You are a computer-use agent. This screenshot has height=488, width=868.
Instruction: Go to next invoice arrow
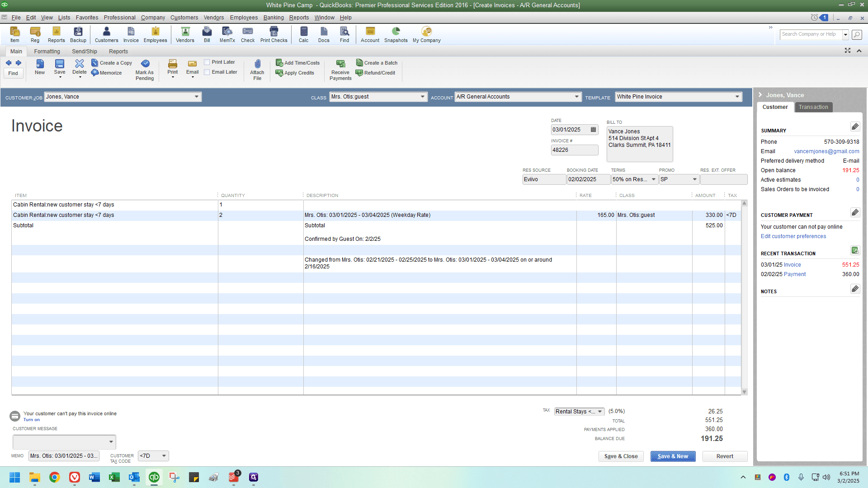point(19,63)
